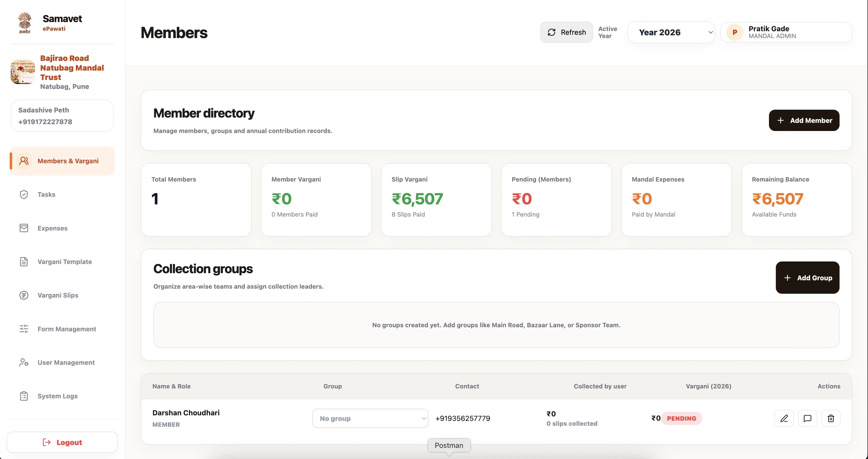Click the Member Vargani ₹0 card
The width and height of the screenshot is (868, 459).
point(316,200)
